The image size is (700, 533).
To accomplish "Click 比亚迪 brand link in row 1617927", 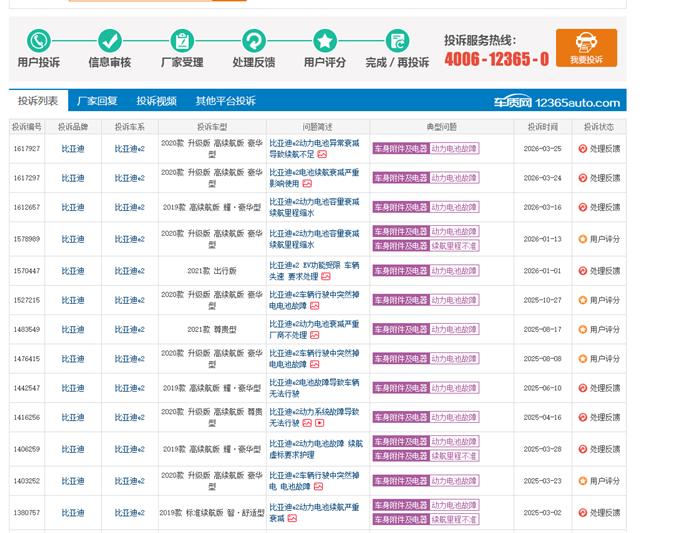I will coord(73,149).
